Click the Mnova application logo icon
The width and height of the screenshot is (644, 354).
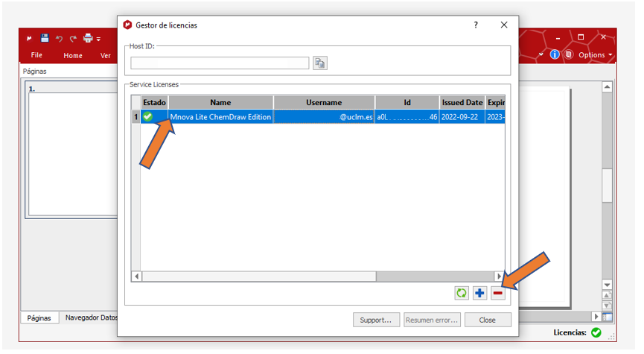pyautogui.click(x=29, y=39)
